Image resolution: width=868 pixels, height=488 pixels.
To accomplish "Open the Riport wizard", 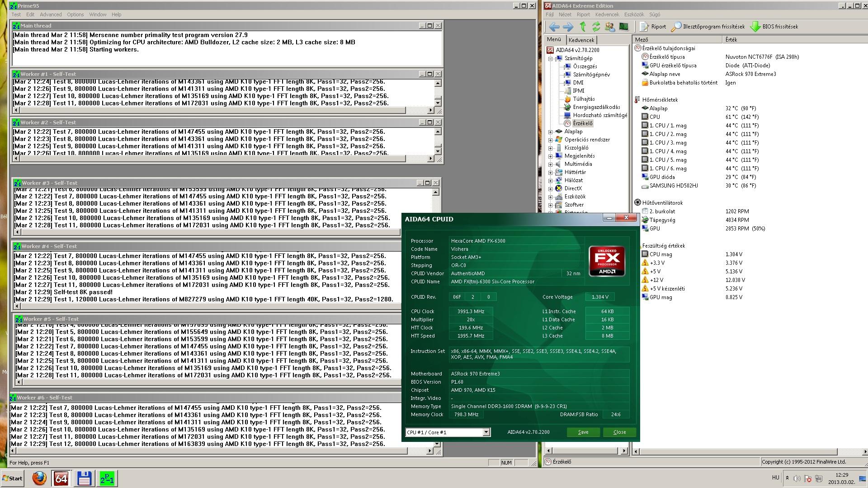I will tap(653, 27).
